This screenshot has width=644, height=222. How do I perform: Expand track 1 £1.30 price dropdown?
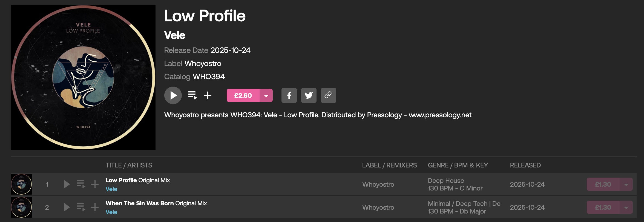(x=626, y=184)
